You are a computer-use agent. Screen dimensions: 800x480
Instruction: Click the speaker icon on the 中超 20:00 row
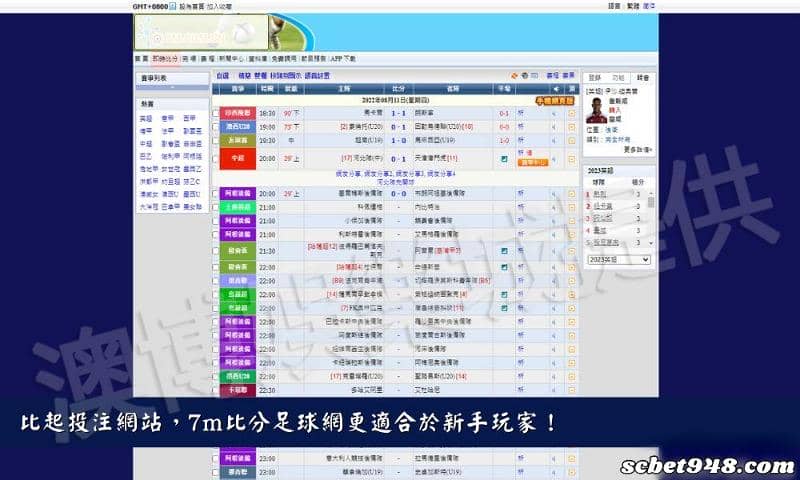554,159
